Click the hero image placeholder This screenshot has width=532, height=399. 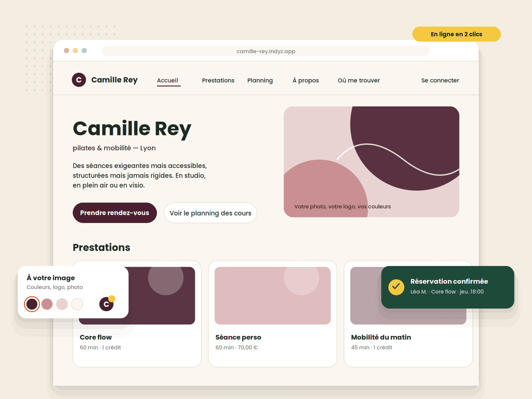[371, 162]
